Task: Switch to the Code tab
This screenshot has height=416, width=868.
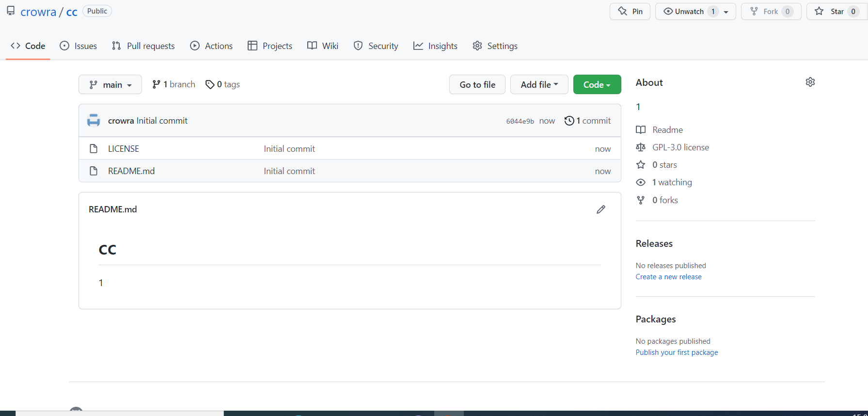Action: click(28, 46)
